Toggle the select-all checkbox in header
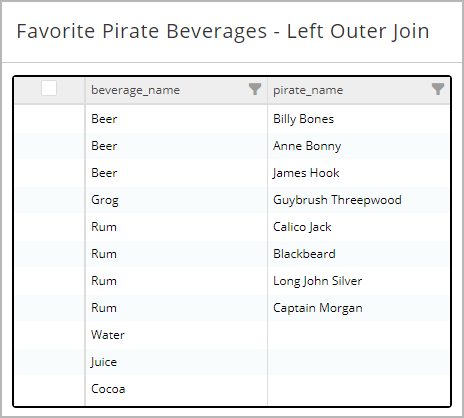Viewport: 464px width, 418px height. [49, 88]
